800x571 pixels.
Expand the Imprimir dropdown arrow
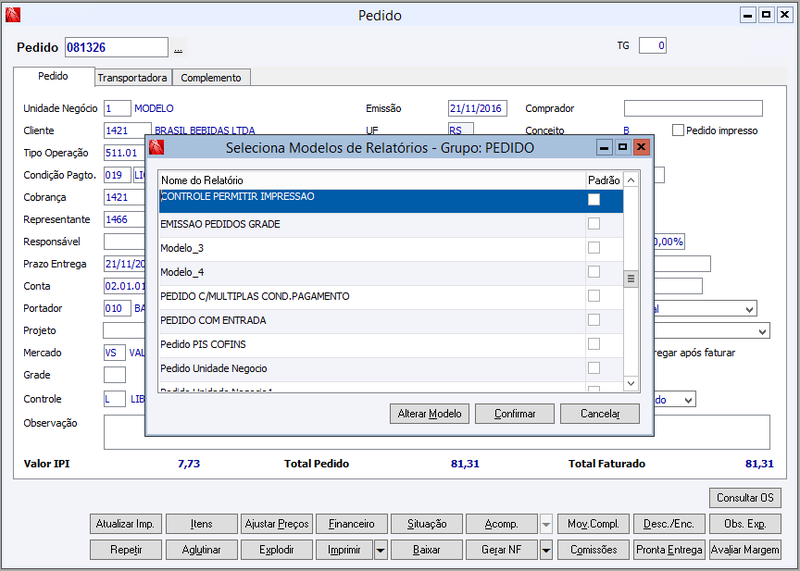coord(381,550)
